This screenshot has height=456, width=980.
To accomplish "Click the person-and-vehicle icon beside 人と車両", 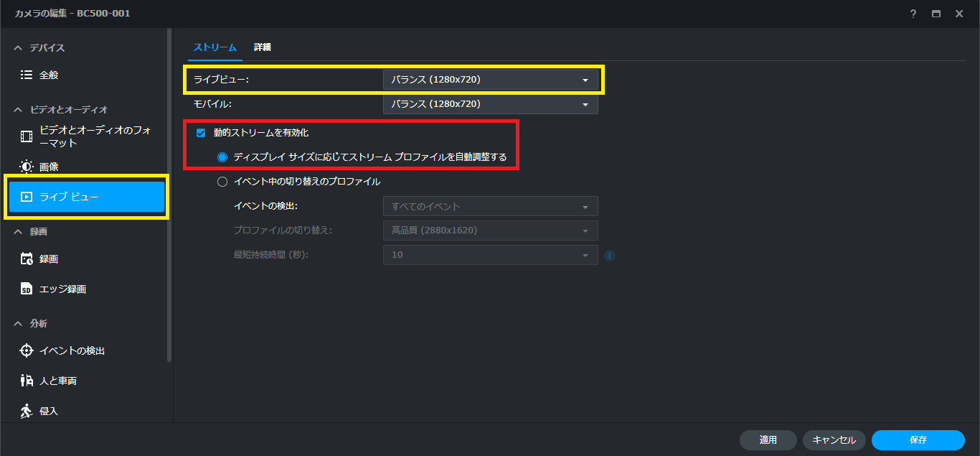I will 27,381.
